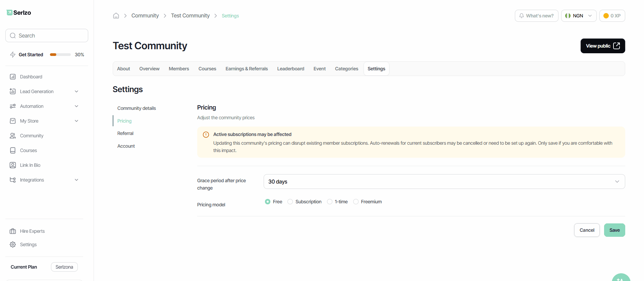Click the Settings breadcrumb link
Screen dimensions: 644x281
pyautogui.click(x=230, y=16)
